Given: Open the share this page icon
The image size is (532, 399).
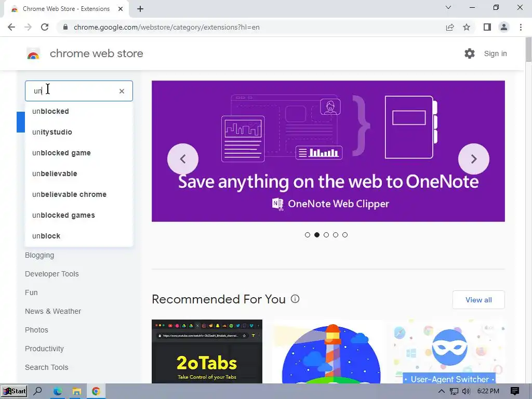Looking at the screenshot, I should click(x=450, y=27).
